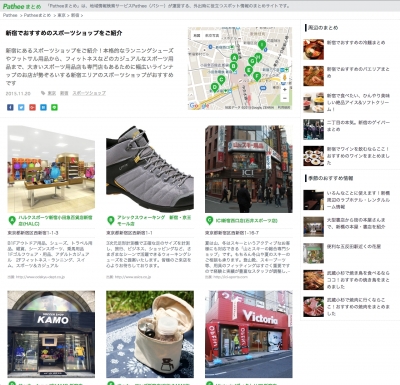Zoom in on the map with plus
This screenshot has width=400, height=385.
[284, 90]
